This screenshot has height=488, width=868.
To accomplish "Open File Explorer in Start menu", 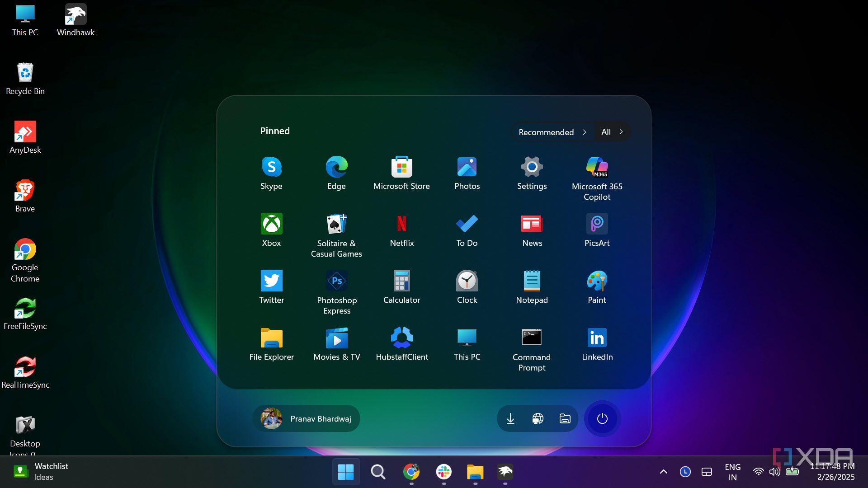I will point(271,344).
